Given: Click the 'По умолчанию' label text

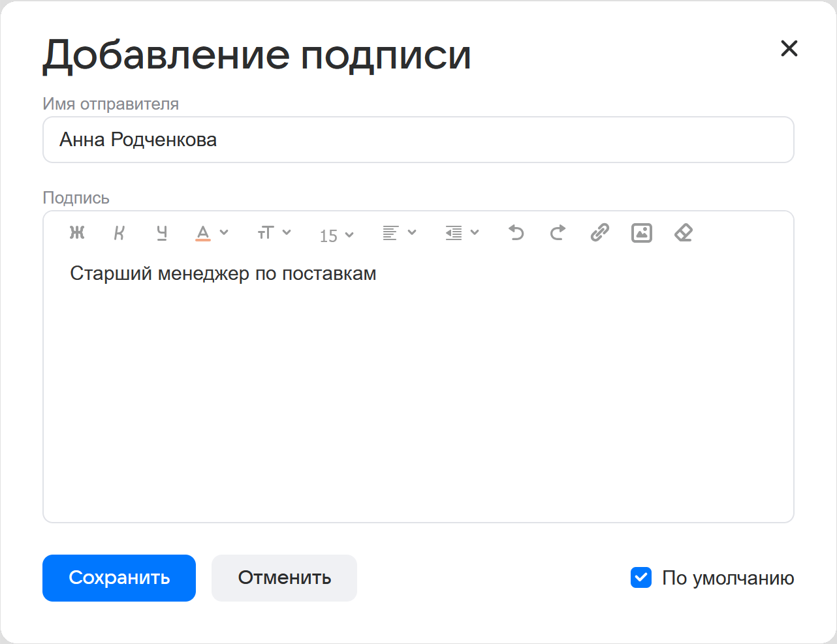Looking at the screenshot, I should point(728,578).
